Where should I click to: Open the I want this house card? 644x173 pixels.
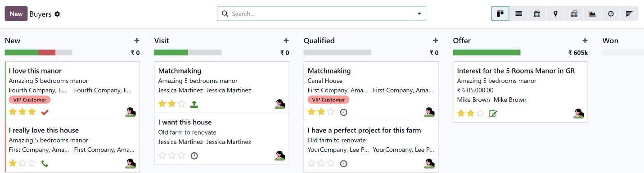(221, 139)
